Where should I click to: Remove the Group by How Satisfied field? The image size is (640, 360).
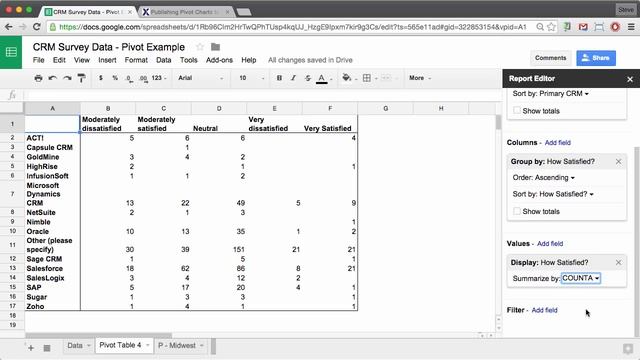tap(618, 162)
